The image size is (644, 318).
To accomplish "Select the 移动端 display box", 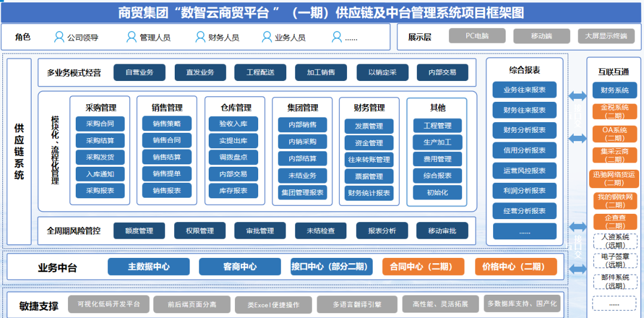I will click(x=541, y=36).
